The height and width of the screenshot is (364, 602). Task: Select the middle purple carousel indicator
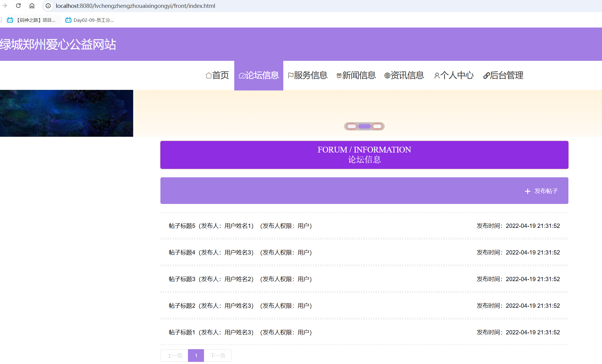click(x=364, y=126)
